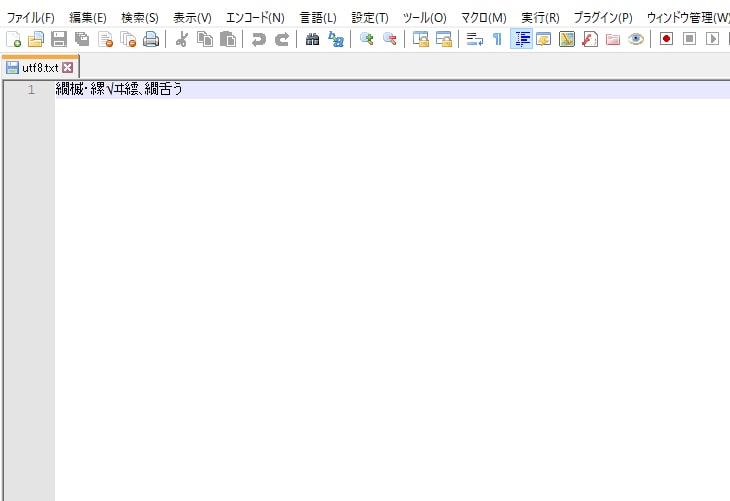Click the garbled text on line 1
730x501 pixels.
tap(119, 89)
